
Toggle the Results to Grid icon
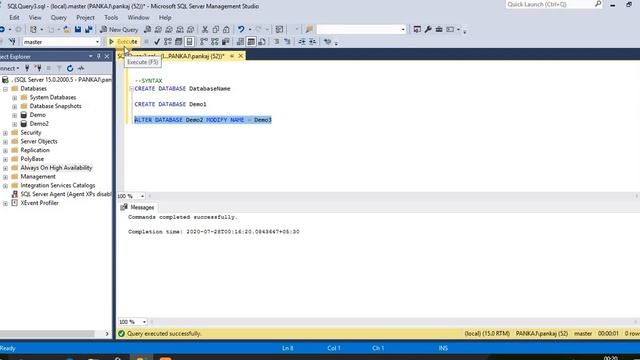click(x=251, y=42)
